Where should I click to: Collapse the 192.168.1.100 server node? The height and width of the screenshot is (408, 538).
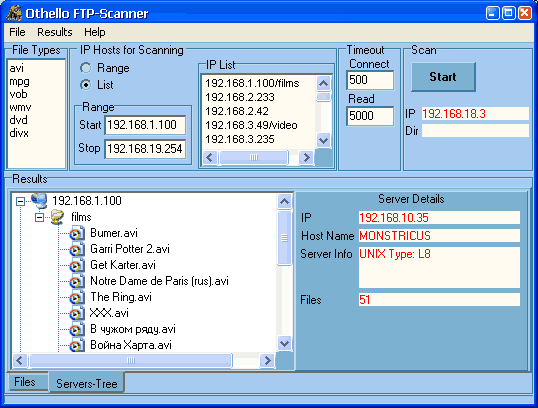point(21,201)
